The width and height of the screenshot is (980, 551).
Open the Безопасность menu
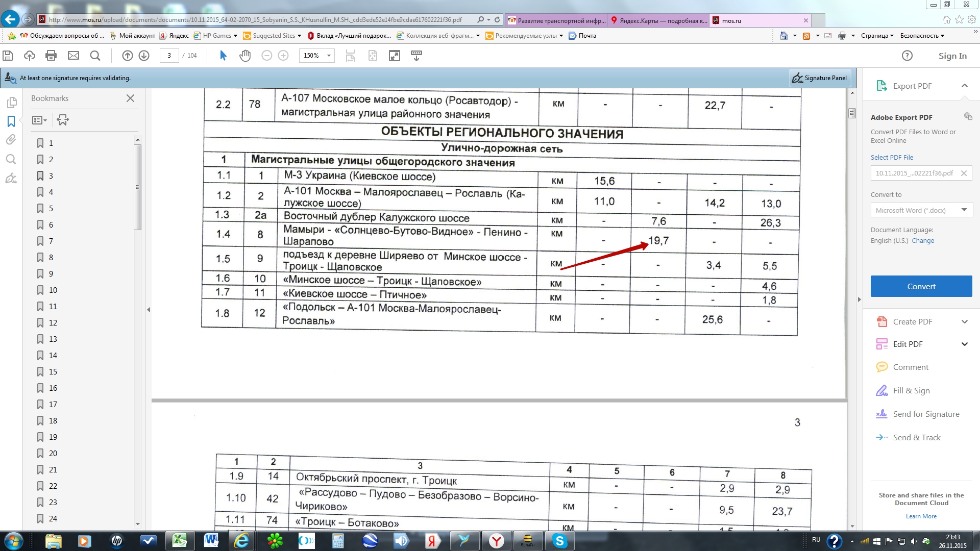tap(922, 36)
